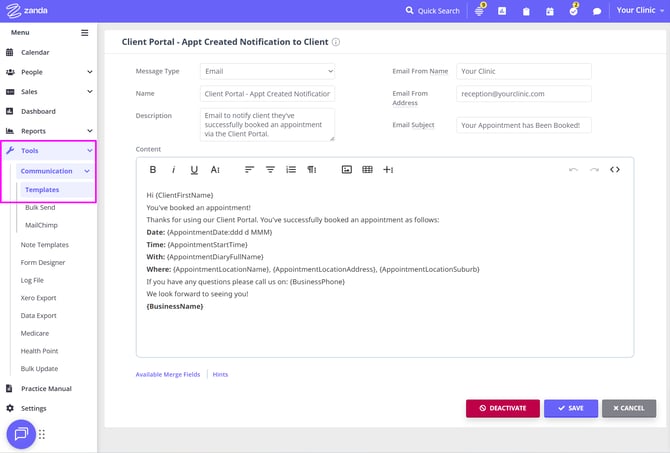Viewport: 670px width, 453px height.
Task: Insert a table into the content
Action: (367, 170)
